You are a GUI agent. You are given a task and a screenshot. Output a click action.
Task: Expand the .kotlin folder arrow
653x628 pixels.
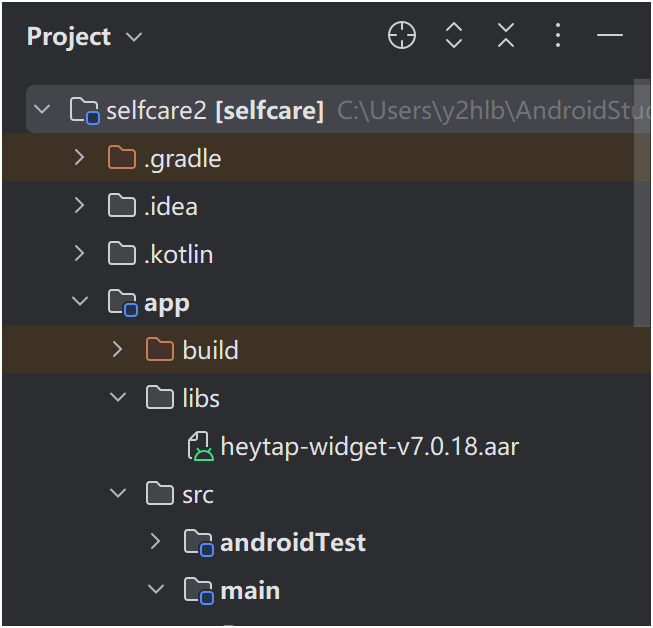click(x=80, y=254)
